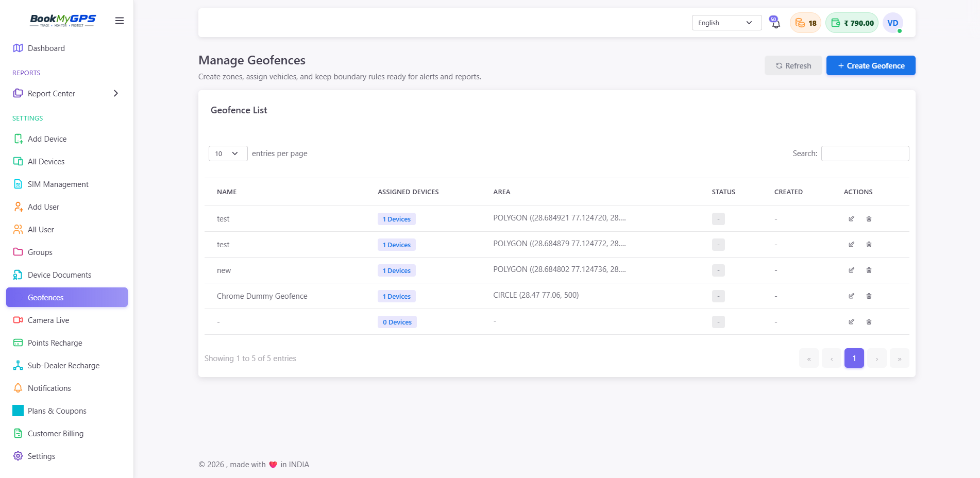980x478 pixels.
Task: Edit the second 'test' geofence row
Action: click(852, 245)
